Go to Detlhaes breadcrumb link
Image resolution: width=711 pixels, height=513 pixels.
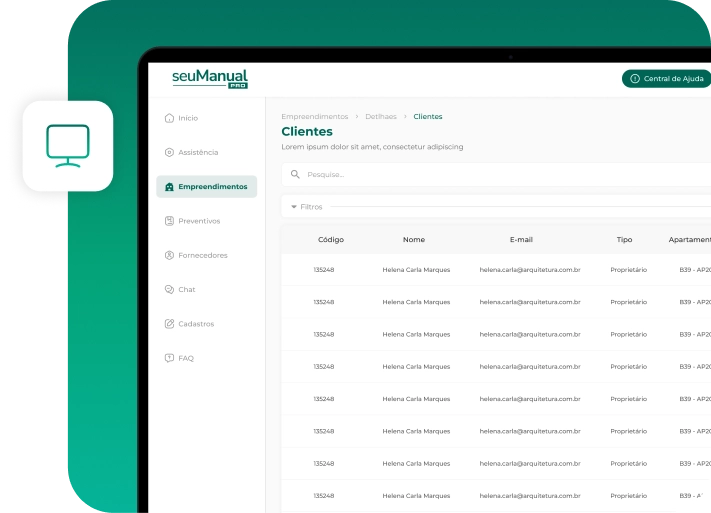pos(381,117)
